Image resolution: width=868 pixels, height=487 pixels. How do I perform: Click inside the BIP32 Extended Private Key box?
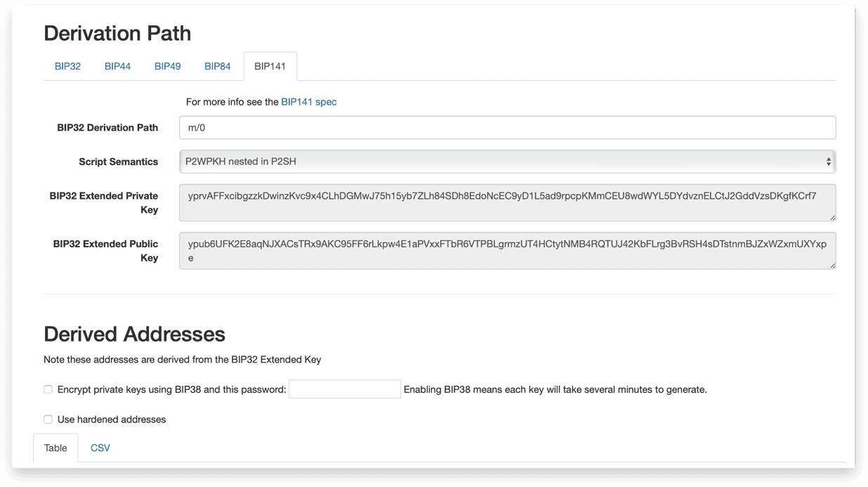click(x=507, y=202)
